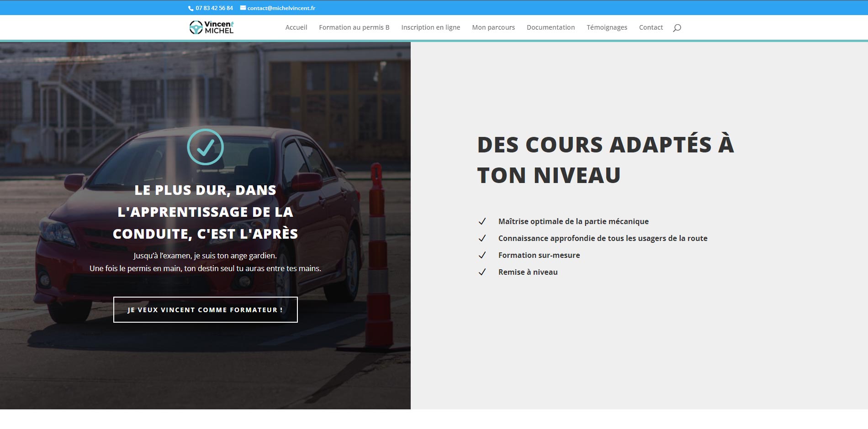Image resolution: width=868 pixels, height=429 pixels.
Task: Open the Mon parcours page
Action: tap(493, 27)
